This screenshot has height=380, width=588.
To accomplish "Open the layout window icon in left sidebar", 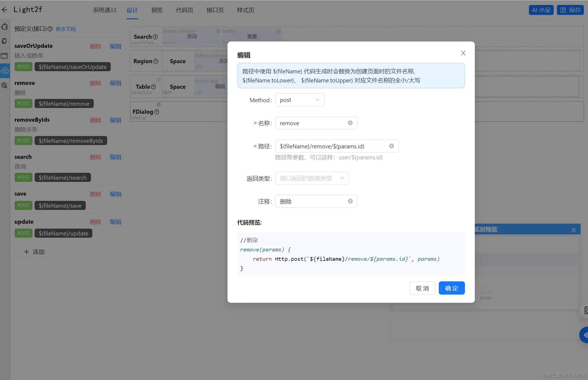I will tap(4, 56).
